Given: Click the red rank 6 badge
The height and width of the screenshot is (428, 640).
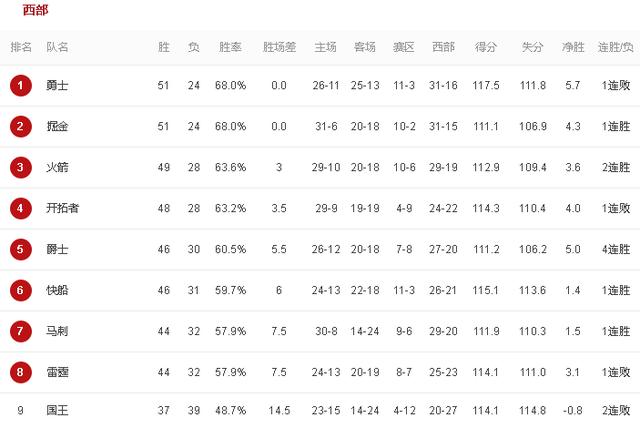Looking at the screenshot, I should click(x=20, y=290).
